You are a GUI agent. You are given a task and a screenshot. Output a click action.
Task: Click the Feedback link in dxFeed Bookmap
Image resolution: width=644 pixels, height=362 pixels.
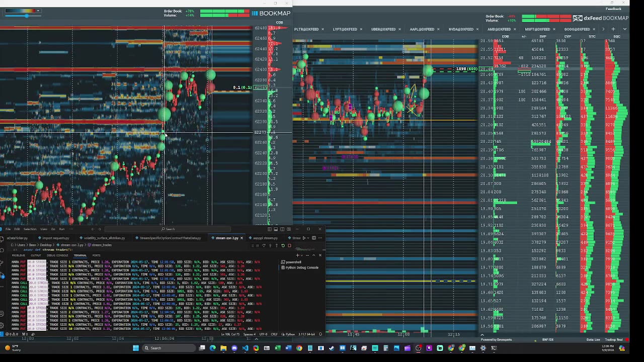click(x=613, y=9)
